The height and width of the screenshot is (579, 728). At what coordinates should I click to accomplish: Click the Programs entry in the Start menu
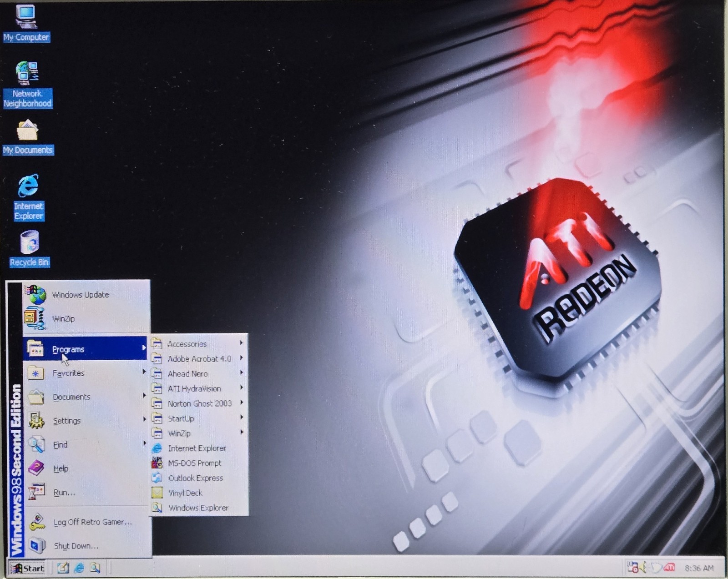pyautogui.click(x=86, y=349)
